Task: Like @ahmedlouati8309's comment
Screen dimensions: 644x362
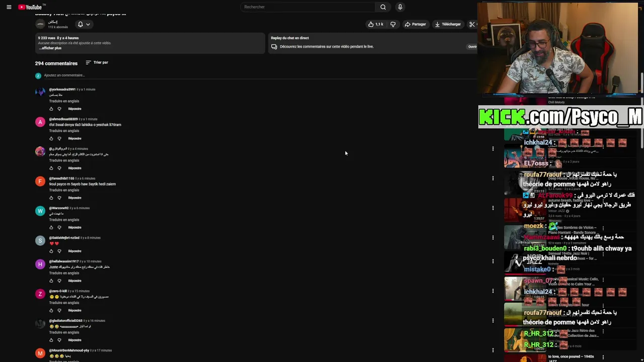Action: click(x=51, y=138)
